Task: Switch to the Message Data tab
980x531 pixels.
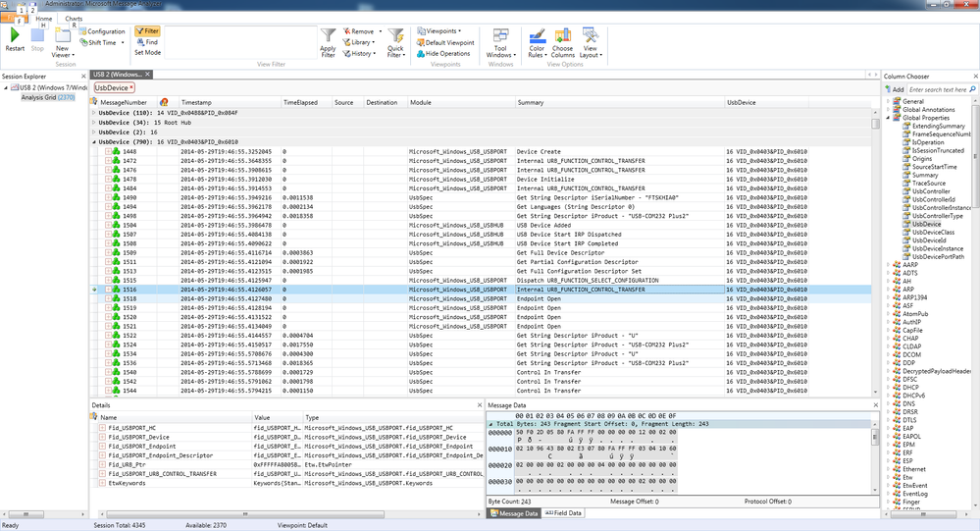Action: (x=514, y=513)
